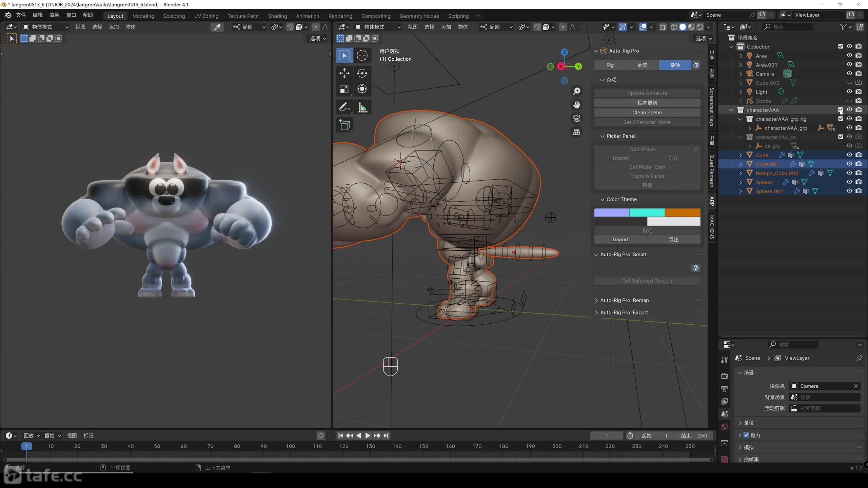The height and width of the screenshot is (488, 868).
Task: Uncheck the 重力 gravity checkbox
Action: [x=746, y=435]
